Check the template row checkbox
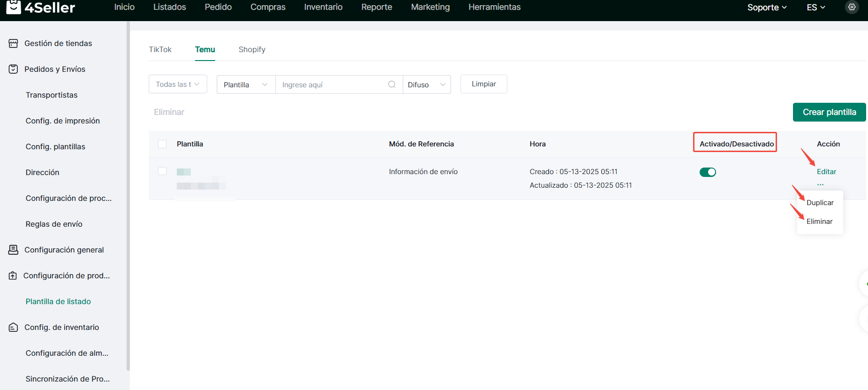868x390 pixels. tap(162, 171)
